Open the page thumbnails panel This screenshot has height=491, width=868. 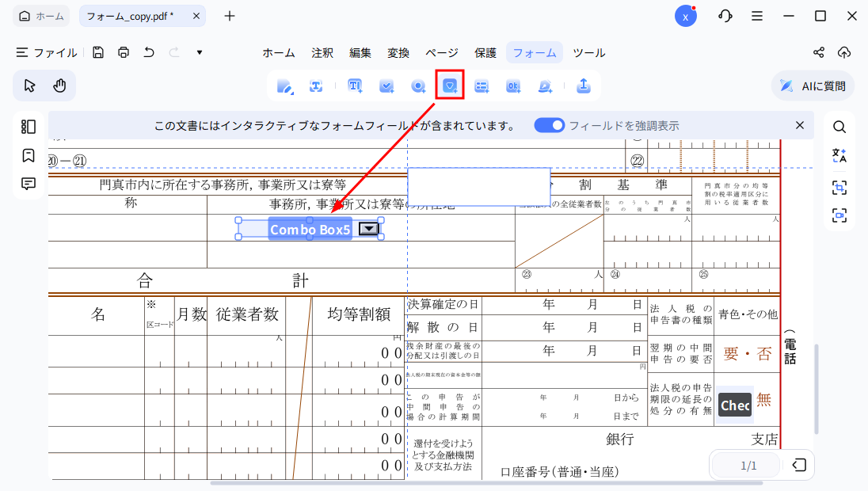pos(29,126)
